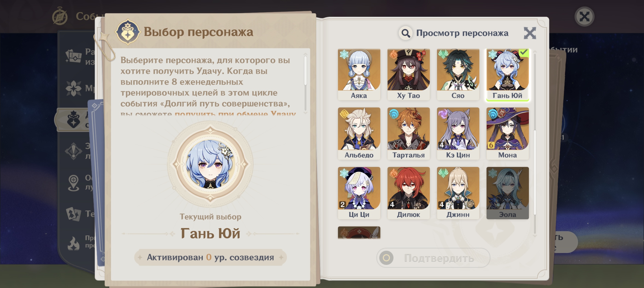Toggle the checked Гань Юй card

pyautogui.click(x=507, y=74)
